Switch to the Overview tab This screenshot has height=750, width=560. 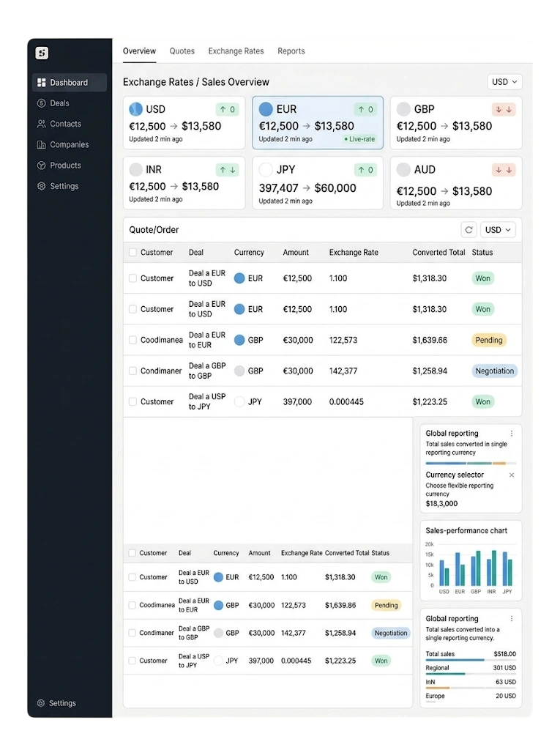139,51
